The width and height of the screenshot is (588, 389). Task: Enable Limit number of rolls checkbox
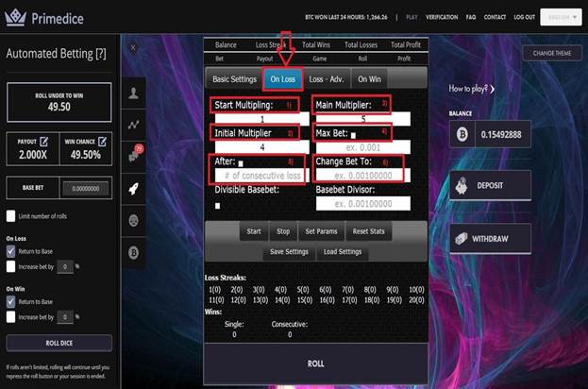pyautogui.click(x=11, y=218)
